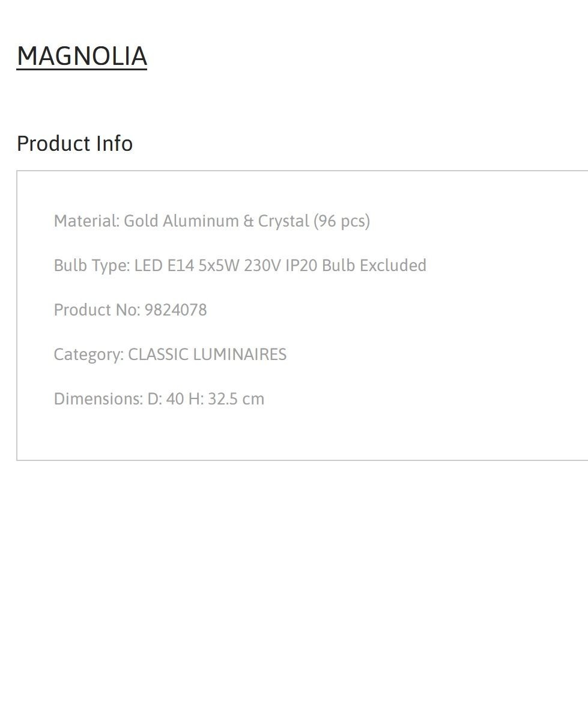Click the 'CLASSIC LUMINAIRES' category text
The image size is (588, 714).
(x=208, y=354)
